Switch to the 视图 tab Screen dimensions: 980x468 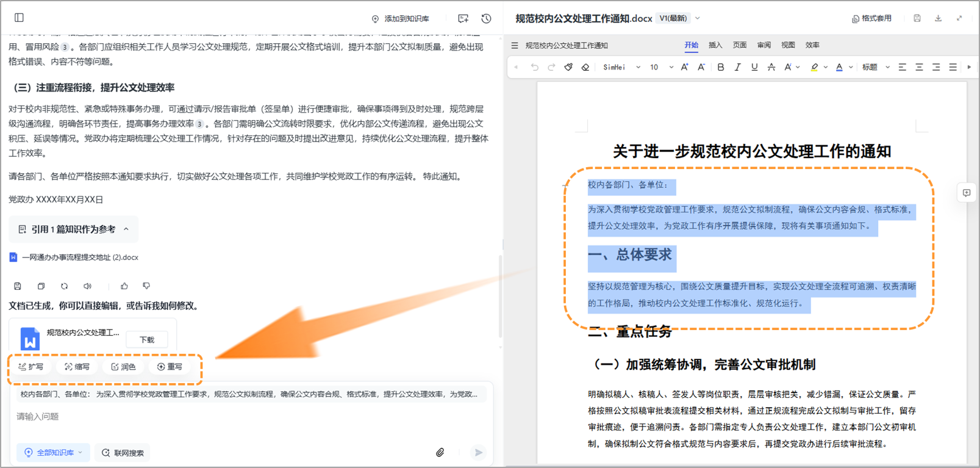coord(788,45)
